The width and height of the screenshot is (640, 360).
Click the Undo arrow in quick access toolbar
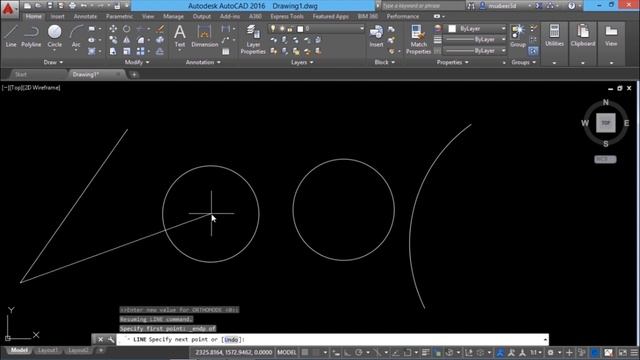tap(84, 6)
